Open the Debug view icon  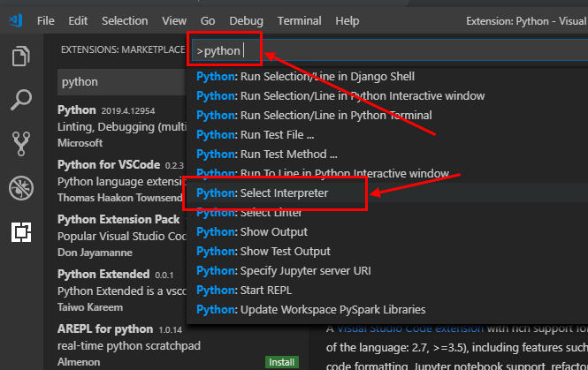click(x=21, y=187)
